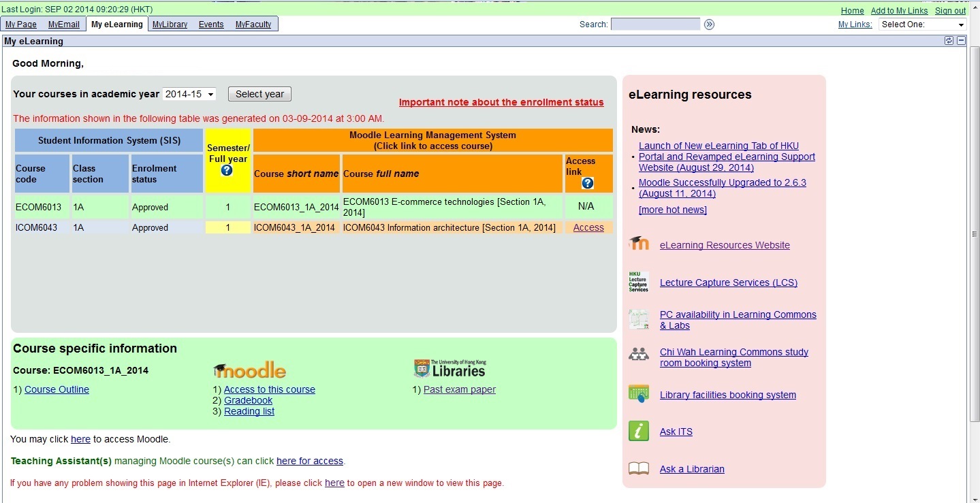Image resolution: width=980 pixels, height=503 pixels.
Task: Click the PC availability icon
Action: click(638, 319)
